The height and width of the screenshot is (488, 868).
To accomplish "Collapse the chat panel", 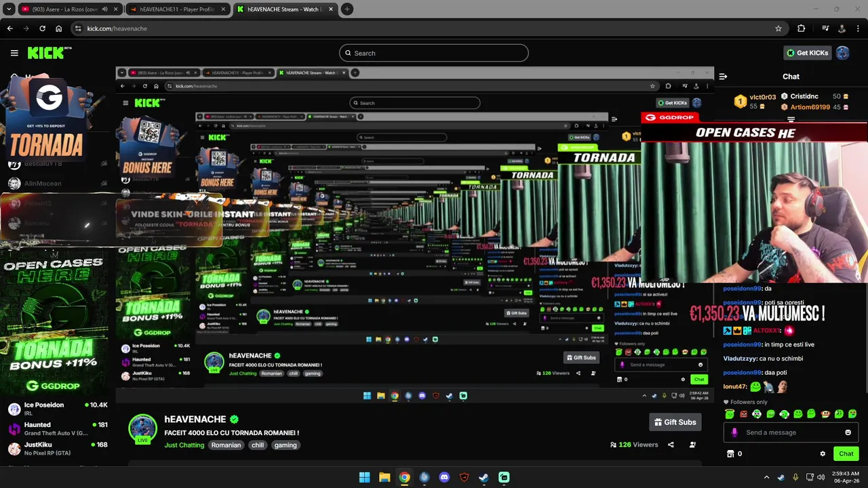I will coord(723,77).
